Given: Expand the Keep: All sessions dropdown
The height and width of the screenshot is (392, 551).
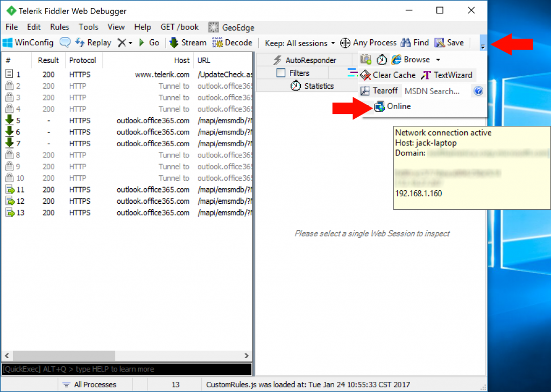Looking at the screenshot, I should 333,43.
